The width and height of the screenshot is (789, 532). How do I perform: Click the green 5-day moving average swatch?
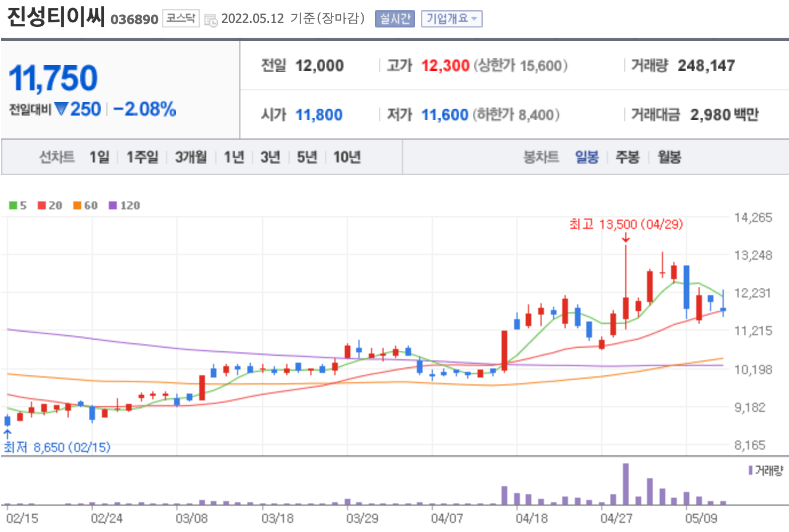[x=13, y=205]
